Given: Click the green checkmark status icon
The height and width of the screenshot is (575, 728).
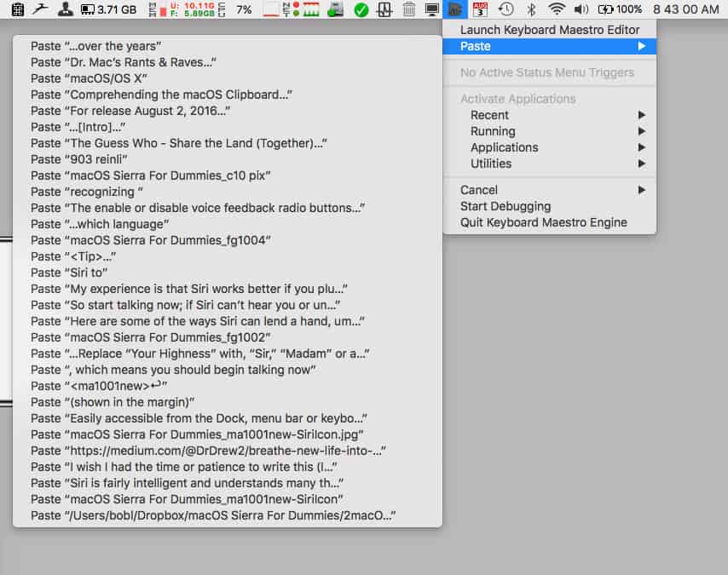Looking at the screenshot, I should (x=361, y=9).
